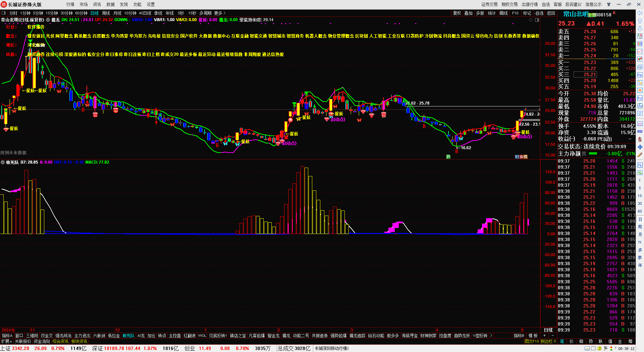Click the back arrow icon in right sidebar
Image resolution: width=644 pixels, height=352 pixels.
click(640, 13)
